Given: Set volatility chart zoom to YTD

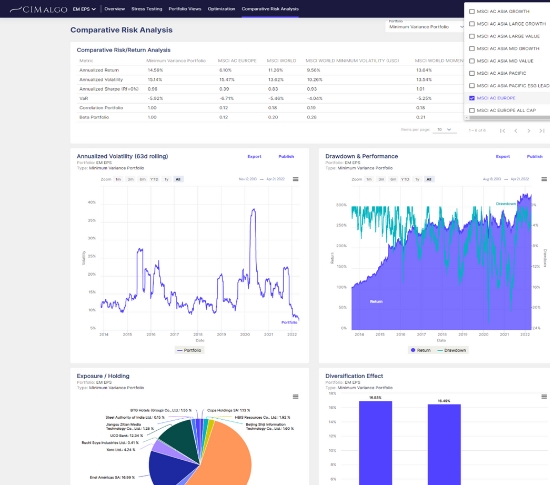Looking at the screenshot, I should 154,179.
